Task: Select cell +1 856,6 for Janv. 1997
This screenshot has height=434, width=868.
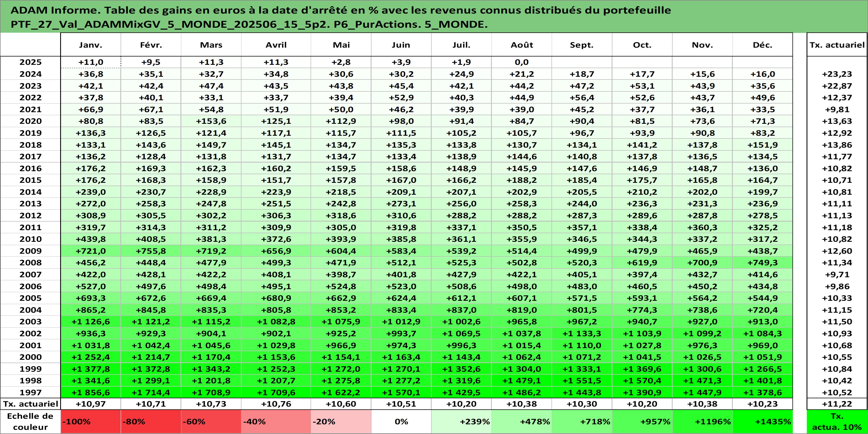Action: (x=91, y=392)
